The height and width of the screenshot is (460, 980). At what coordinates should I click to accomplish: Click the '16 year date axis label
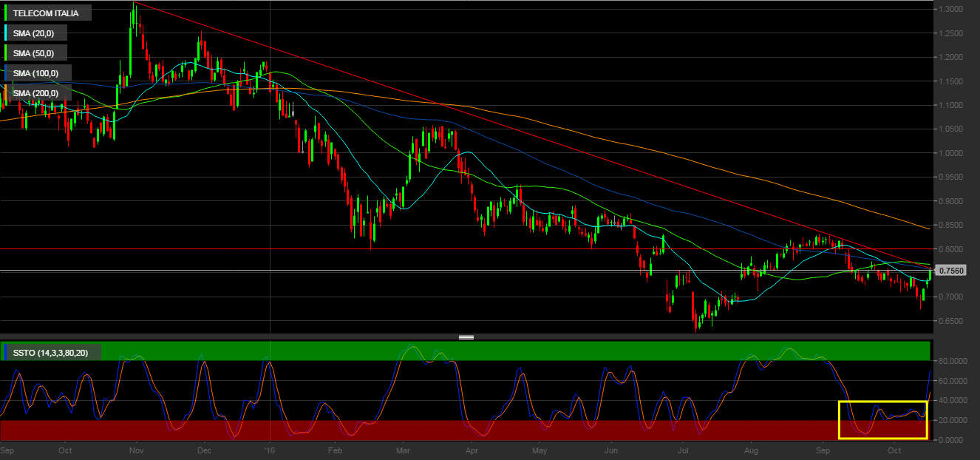270,450
